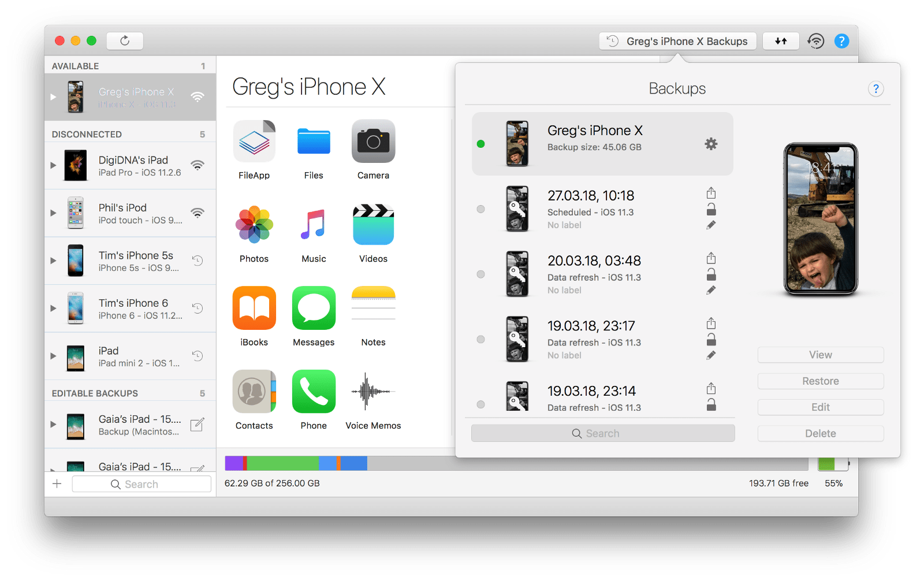Select Tim's iPhone 6 in sidebar
Viewport: 924px width, 580px height.
click(131, 308)
